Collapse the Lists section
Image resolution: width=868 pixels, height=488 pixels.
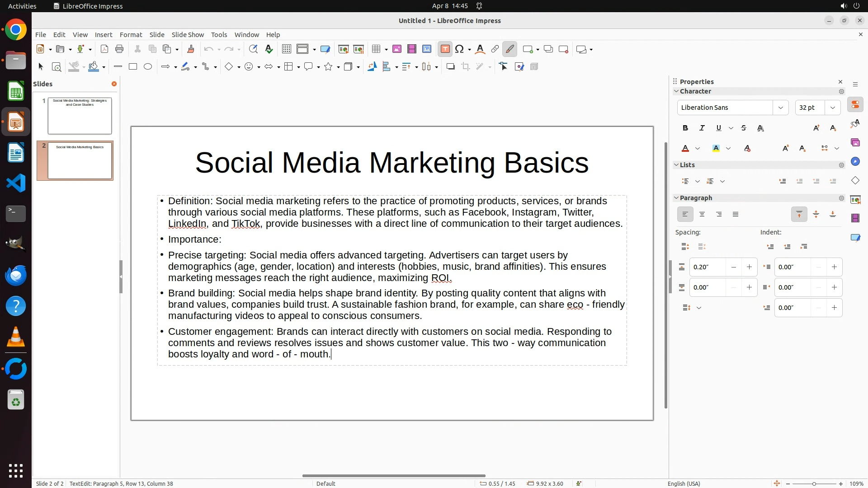(676, 165)
